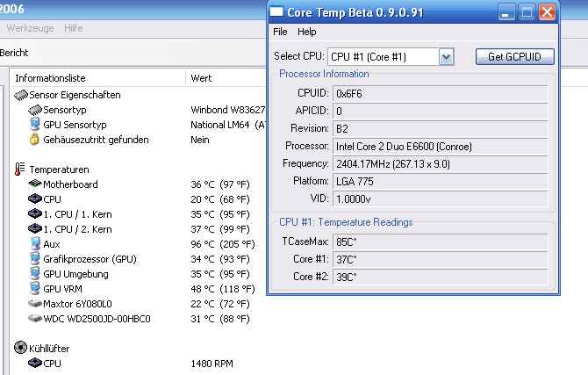
Task: Click the value 'Winbond W83627'
Action: (x=228, y=110)
